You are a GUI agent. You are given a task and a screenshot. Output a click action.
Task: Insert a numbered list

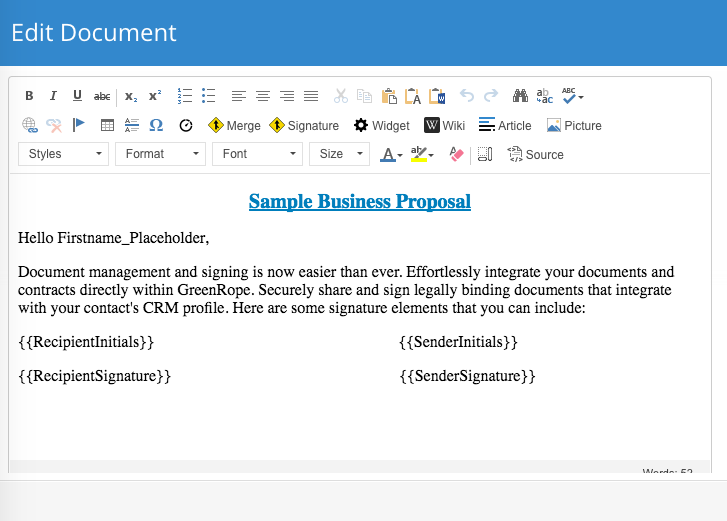click(185, 96)
